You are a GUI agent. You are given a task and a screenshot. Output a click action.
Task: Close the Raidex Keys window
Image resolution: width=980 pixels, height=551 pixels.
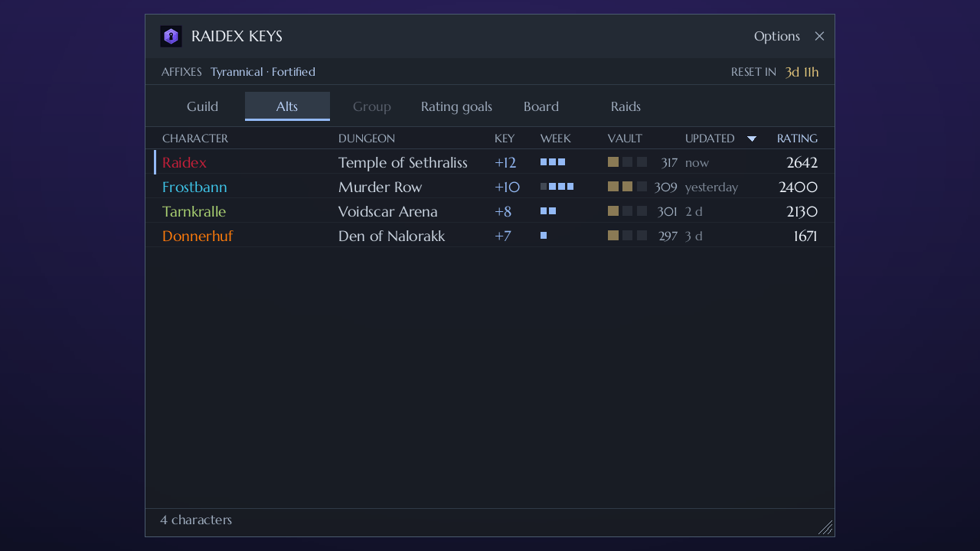(x=819, y=36)
